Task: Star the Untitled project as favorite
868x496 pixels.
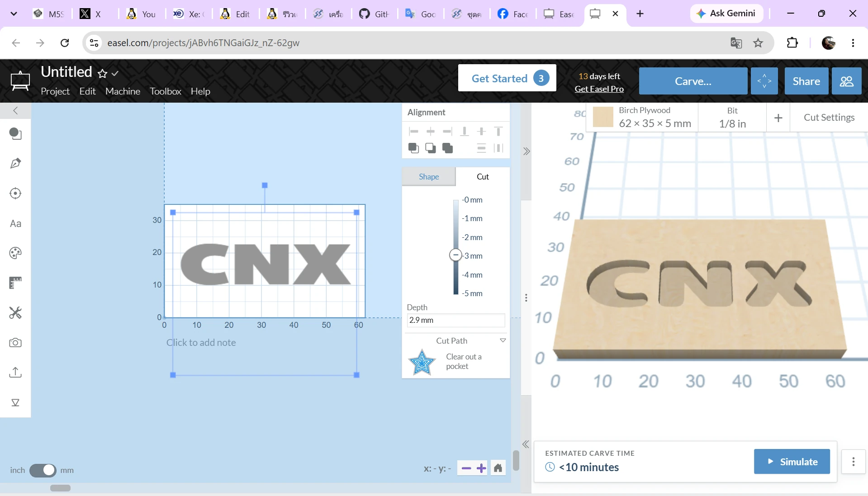Action: [103, 73]
